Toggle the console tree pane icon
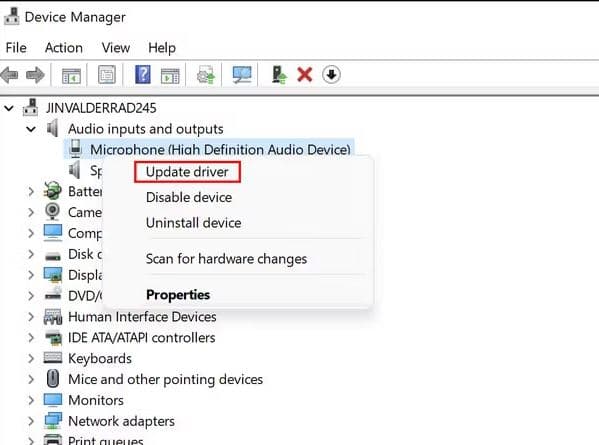Viewport: 599px width, 445px height. click(71, 75)
